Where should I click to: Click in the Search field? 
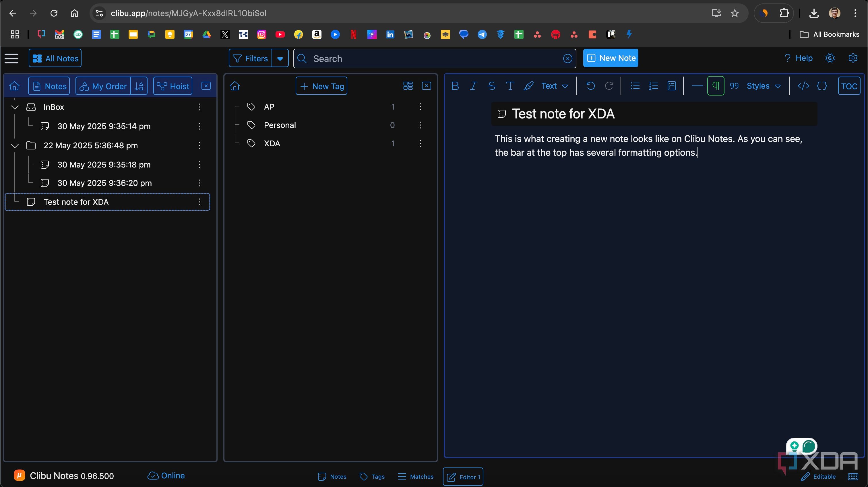click(435, 59)
